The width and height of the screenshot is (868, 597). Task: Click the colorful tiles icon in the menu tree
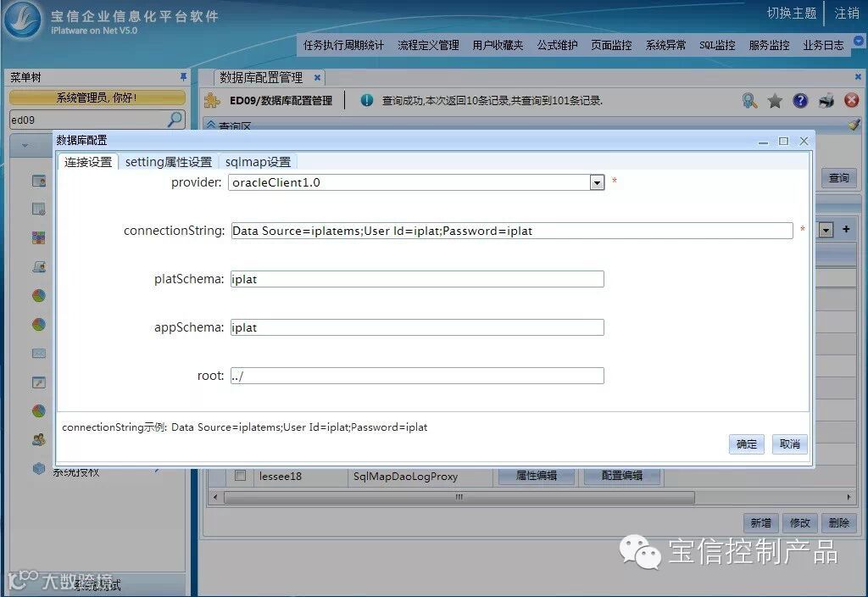coord(39,237)
